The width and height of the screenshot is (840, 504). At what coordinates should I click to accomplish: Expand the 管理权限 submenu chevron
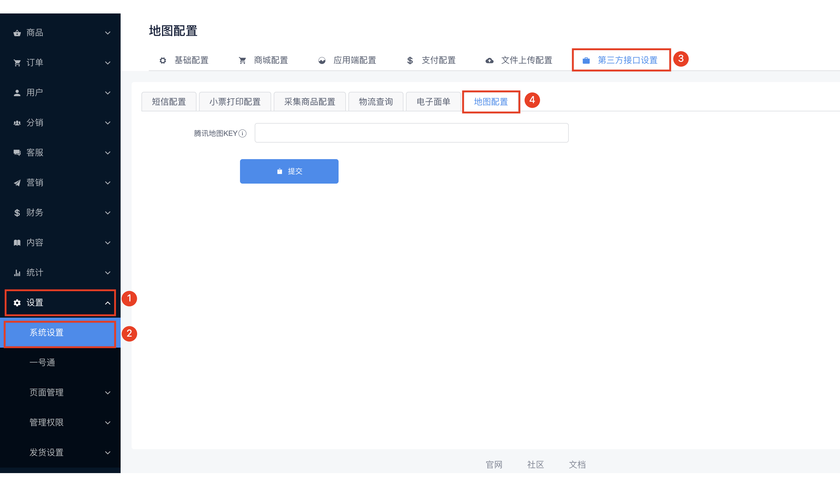[108, 423]
